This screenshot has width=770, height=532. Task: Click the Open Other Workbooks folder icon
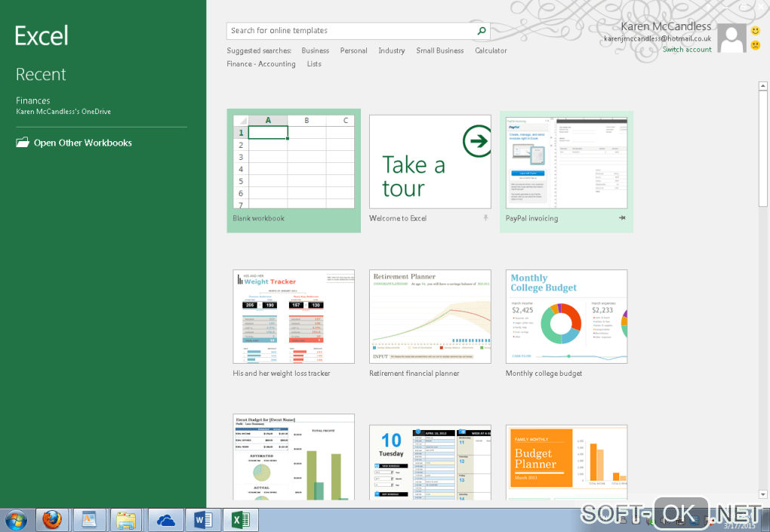[x=23, y=143]
